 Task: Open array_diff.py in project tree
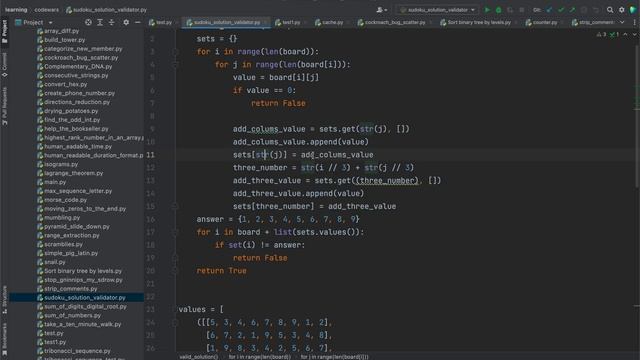61,31
